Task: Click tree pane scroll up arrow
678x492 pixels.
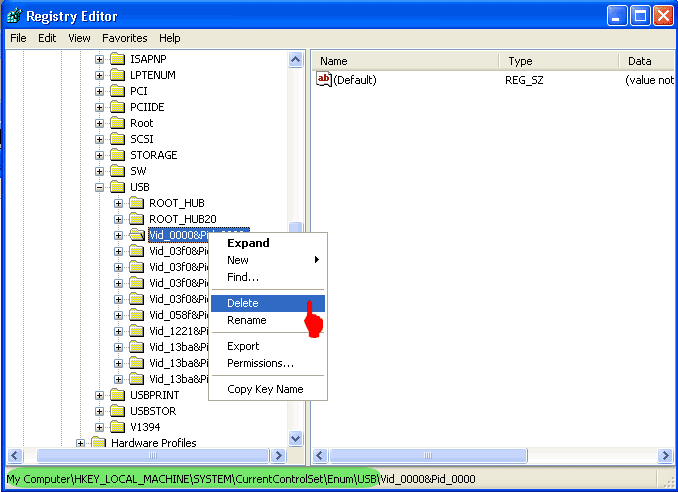Action: coord(295,59)
